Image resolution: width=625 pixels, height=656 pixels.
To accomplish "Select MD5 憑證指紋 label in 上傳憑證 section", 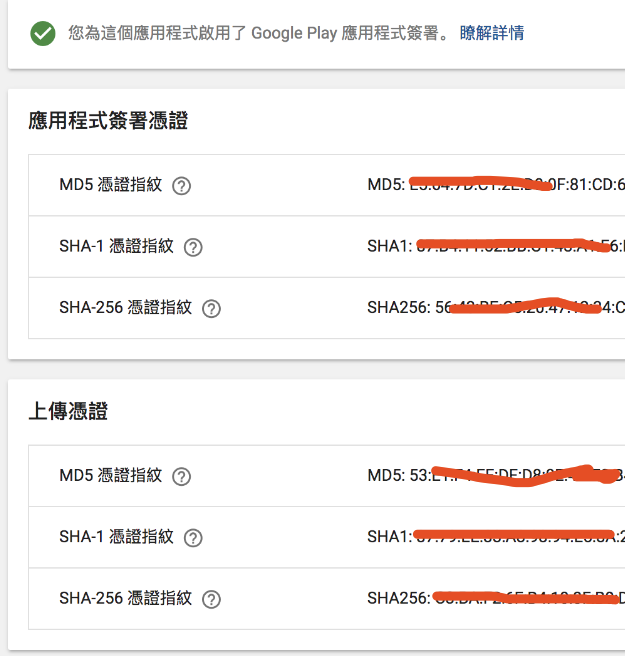I will tap(110, 475).
